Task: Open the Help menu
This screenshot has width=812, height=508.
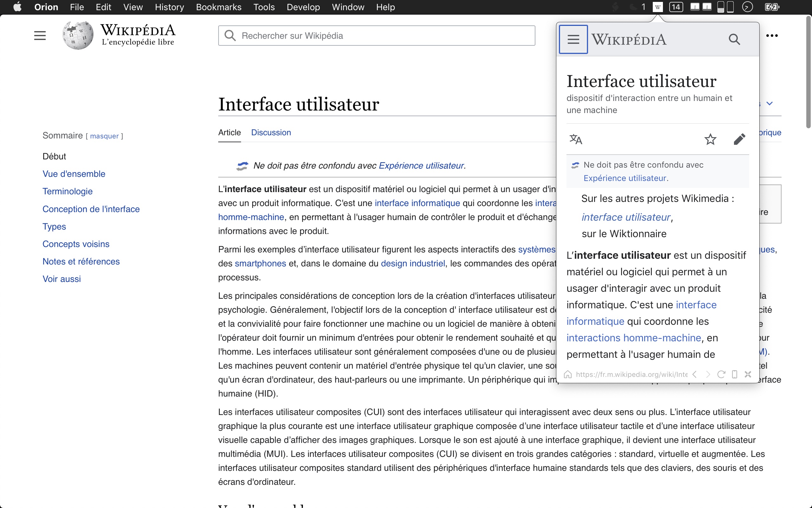Action: coord(385,7)
